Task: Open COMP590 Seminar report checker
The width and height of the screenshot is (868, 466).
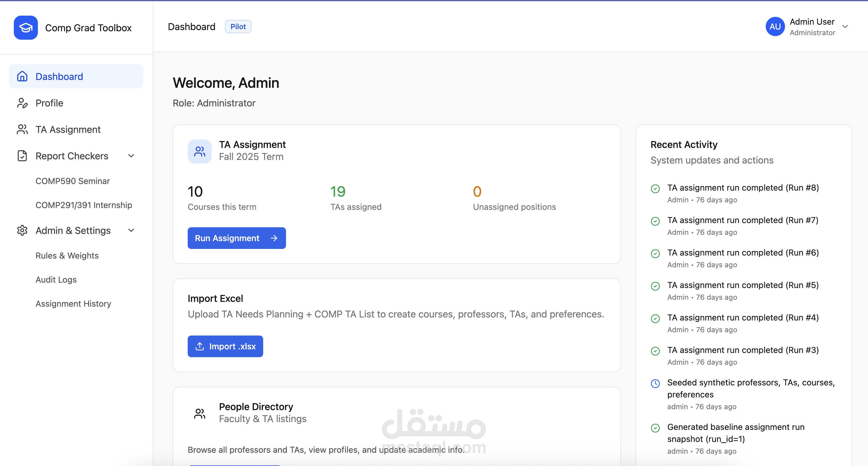Action: [x=72, y=181]
